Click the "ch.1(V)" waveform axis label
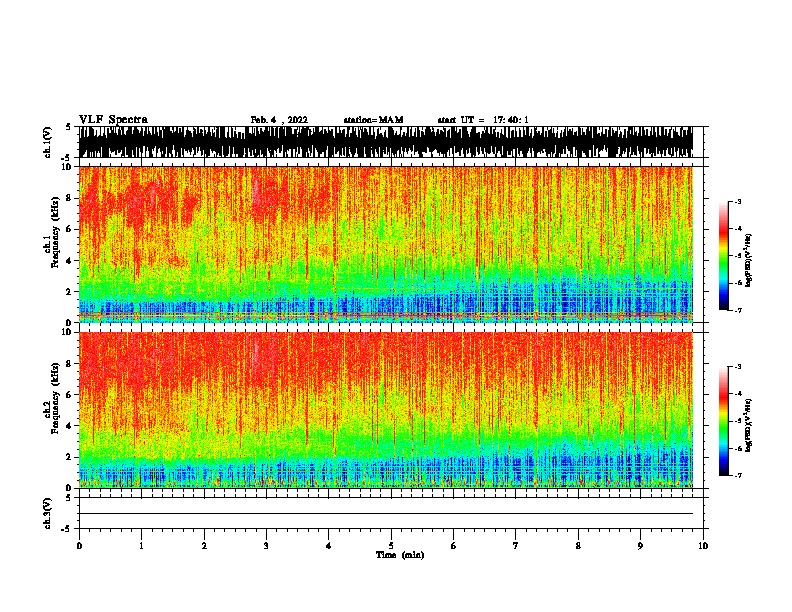The height and width of the screenshot is (612, 792). tap(48, 142)
